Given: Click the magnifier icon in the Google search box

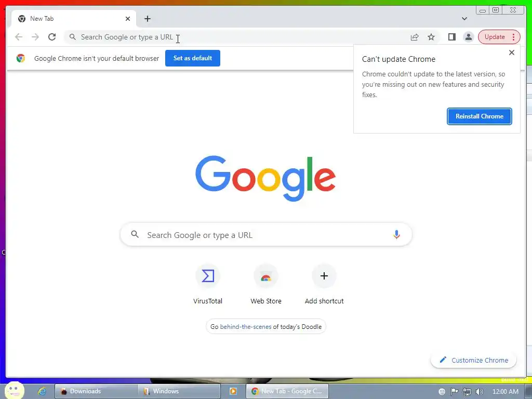Looking at the screenshot, I should [x=135, y=234].
